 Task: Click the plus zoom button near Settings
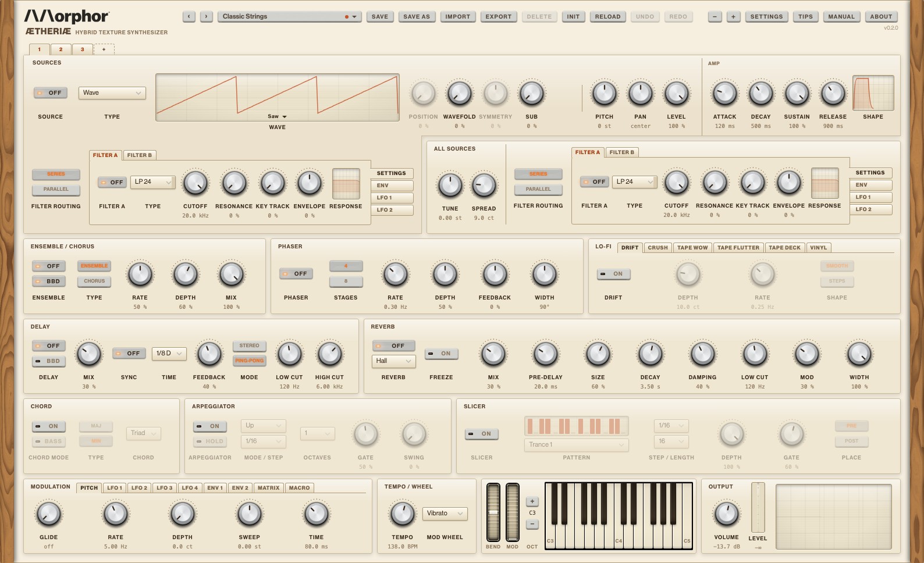(733, 17)
